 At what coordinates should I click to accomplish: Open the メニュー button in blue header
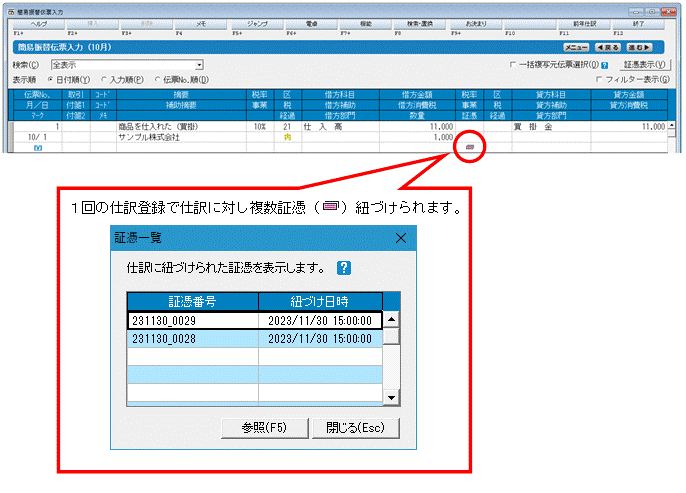coord(576,47)
